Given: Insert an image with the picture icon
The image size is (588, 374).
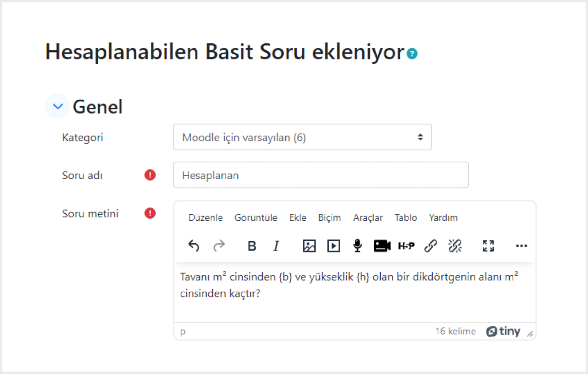Looking at the screenshot, I should tap(309, 246).
